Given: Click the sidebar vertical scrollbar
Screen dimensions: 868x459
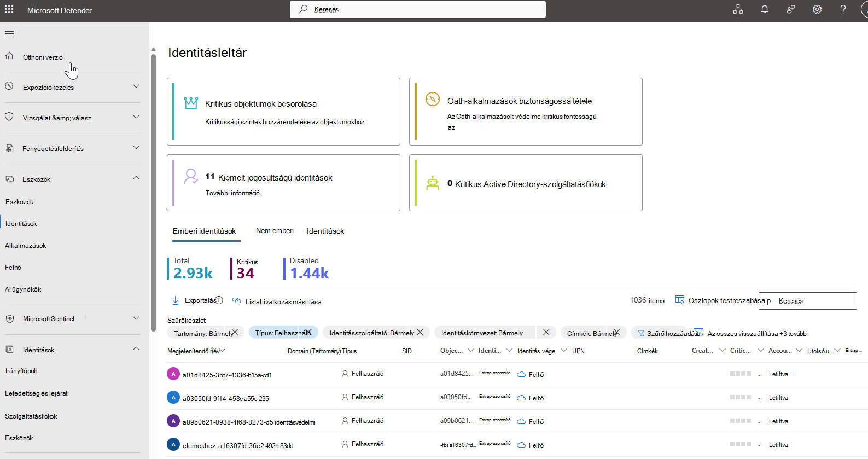Looking at the screenshot, I should (x=153, y=191).
